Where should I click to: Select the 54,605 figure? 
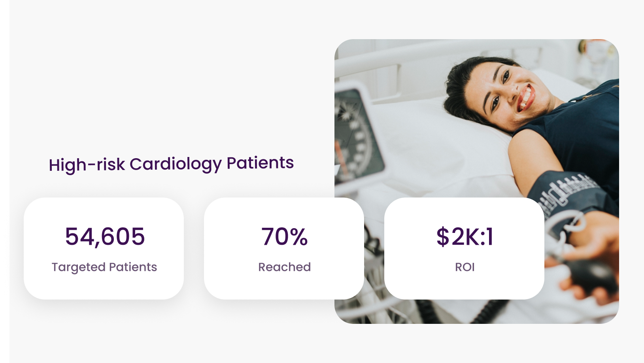pos(105,236)
